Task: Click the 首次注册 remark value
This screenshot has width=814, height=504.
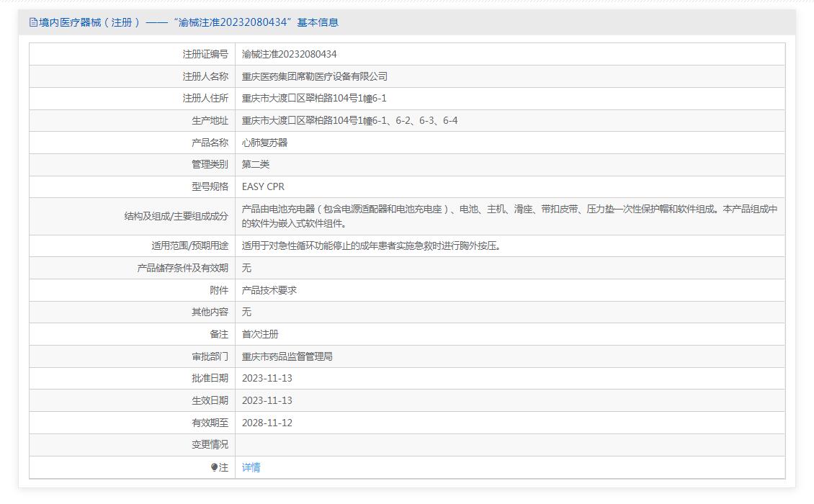Action: (x=260, y=334)
